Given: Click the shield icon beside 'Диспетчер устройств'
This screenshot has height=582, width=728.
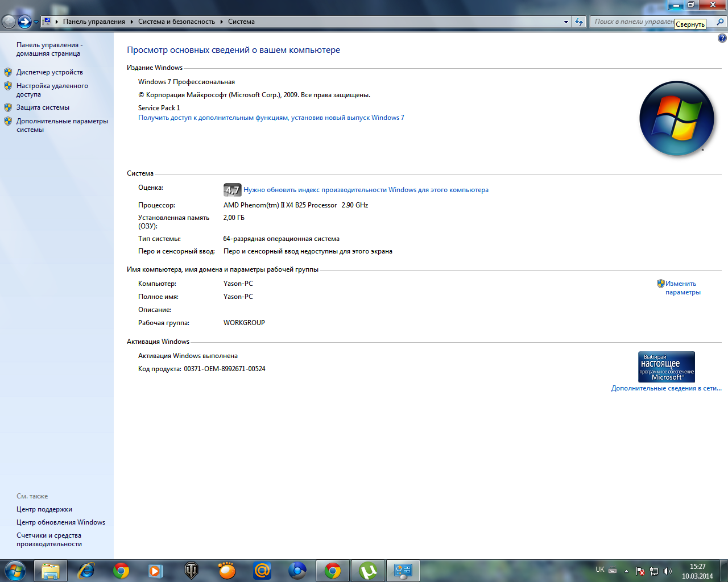Looking at the screenshot, I should pos(8,72).
